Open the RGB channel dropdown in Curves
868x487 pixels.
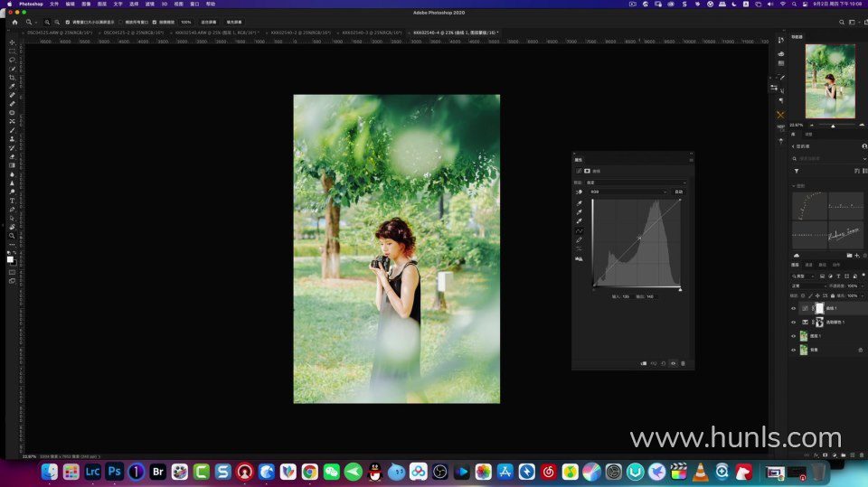[x=627, y=192]
